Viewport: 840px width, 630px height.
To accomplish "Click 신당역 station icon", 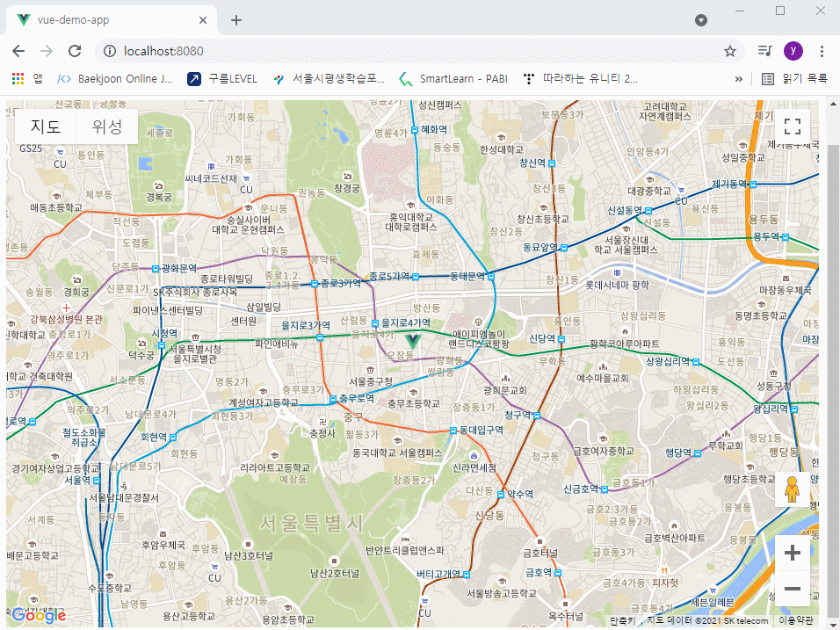I will (561, 339).
